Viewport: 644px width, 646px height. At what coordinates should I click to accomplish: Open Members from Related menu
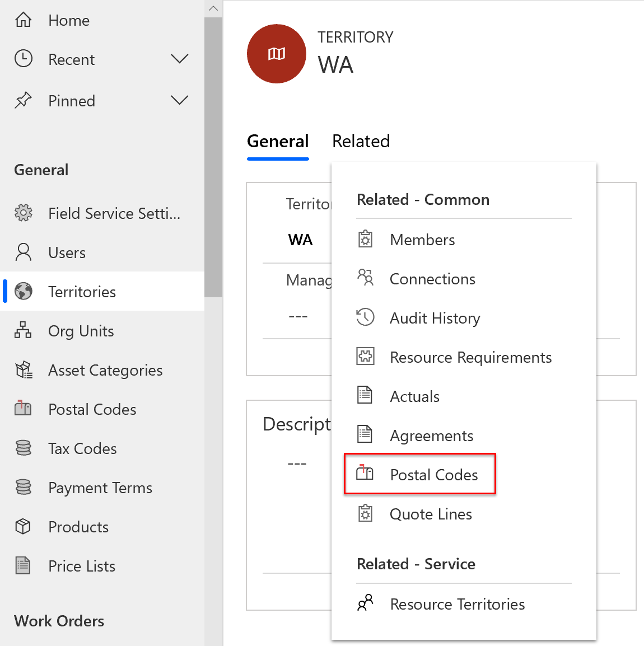(x=422, y=240)
